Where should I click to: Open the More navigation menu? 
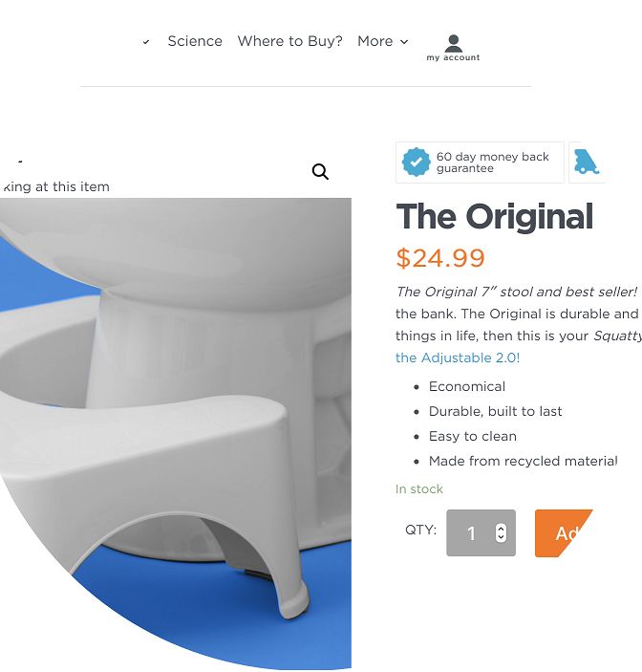(375, 41)
